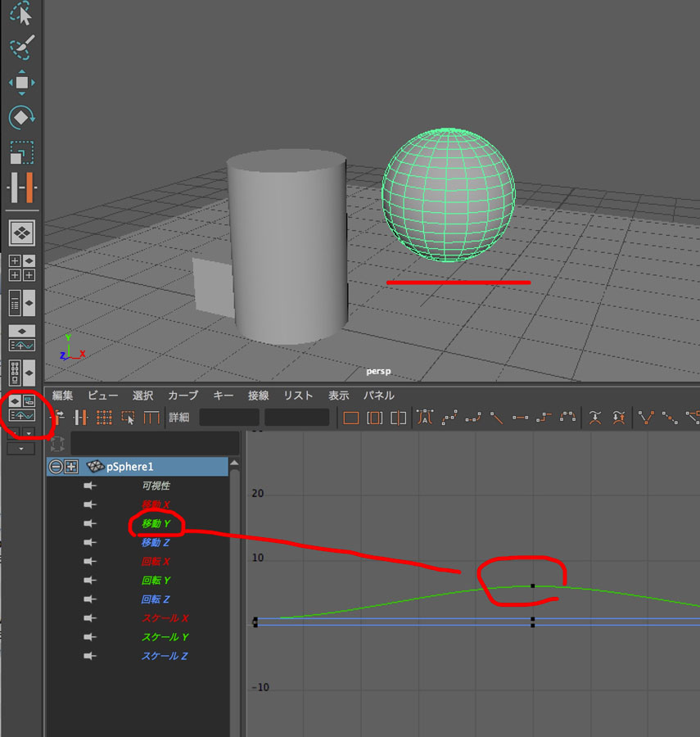Open the 編集 menu
Screen dimensions: 700x737
point(62,396)
